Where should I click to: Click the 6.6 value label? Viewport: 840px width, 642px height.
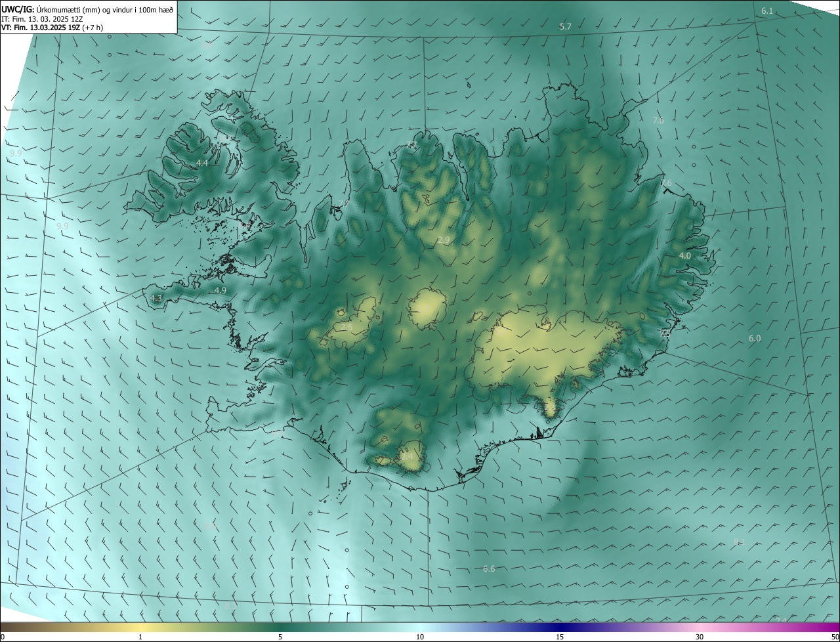(489, 568)
